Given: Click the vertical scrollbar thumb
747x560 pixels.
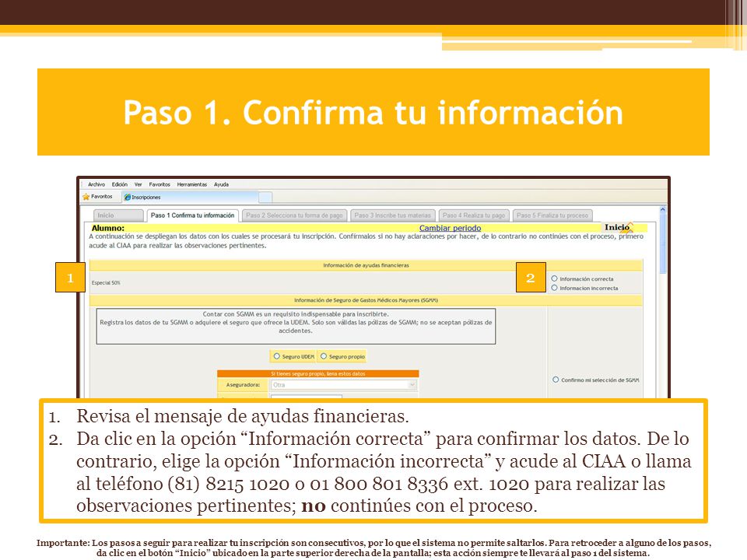Looking at the screenshot, I should (662, 243).
